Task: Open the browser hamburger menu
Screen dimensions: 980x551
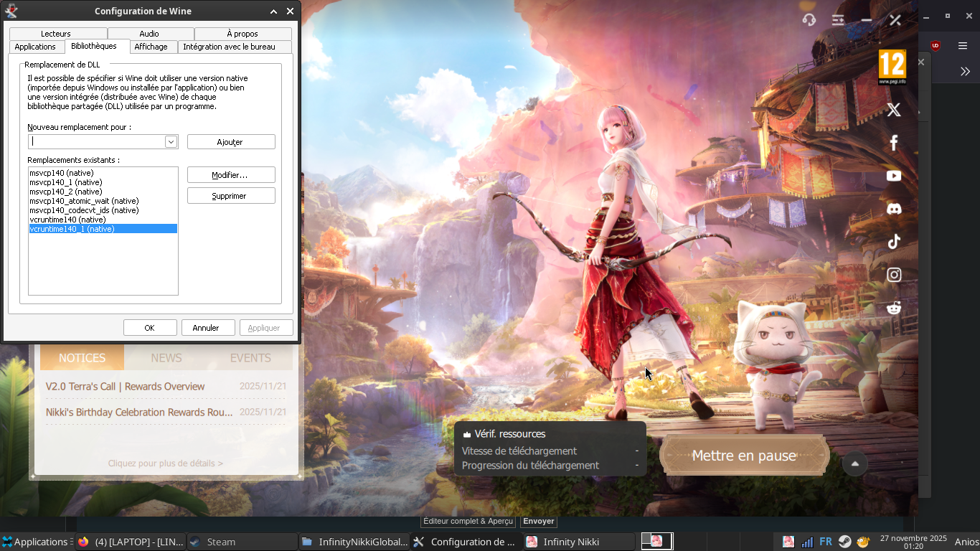Action: [963, 46]
